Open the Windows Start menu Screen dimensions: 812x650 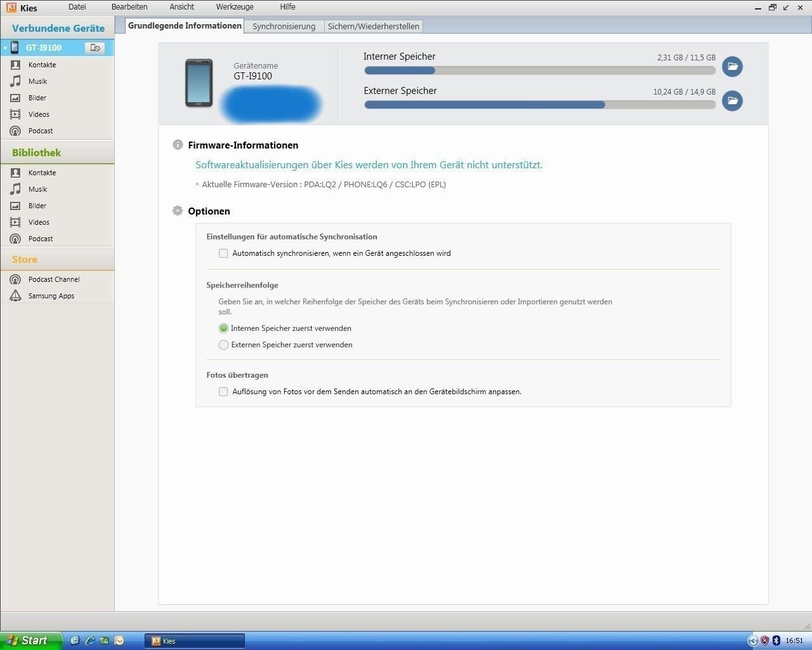point(31,640)
